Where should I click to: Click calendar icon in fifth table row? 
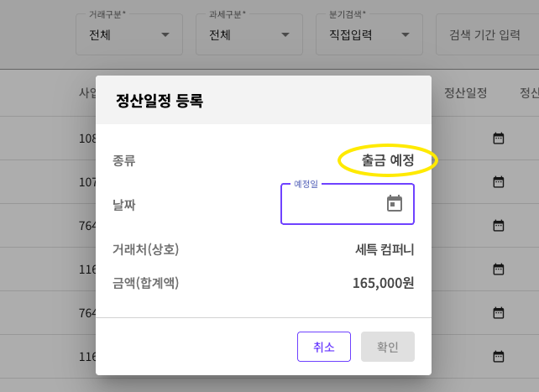498,312
